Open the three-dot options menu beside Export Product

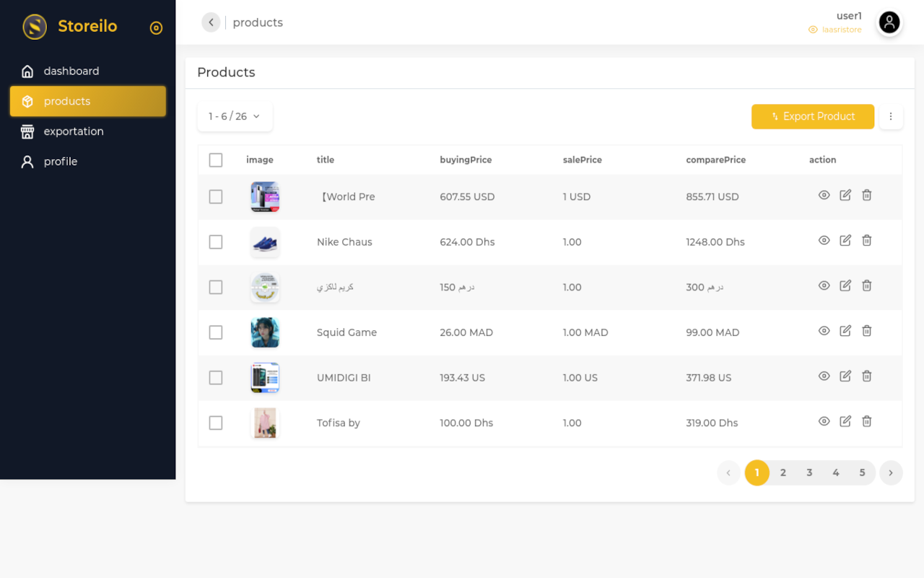(x=891, y=116)
